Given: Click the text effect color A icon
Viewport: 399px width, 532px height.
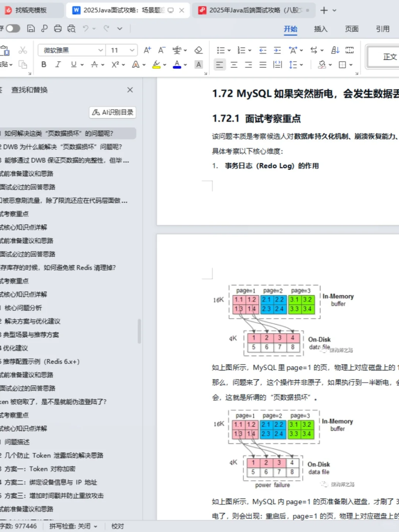Looking at the screenshot, I should (136, 65).
